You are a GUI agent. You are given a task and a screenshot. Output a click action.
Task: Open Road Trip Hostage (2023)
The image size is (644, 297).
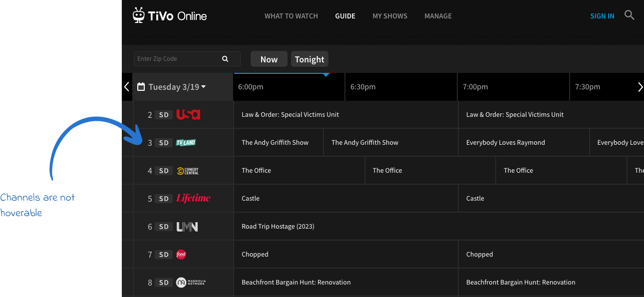click(439, 227)
